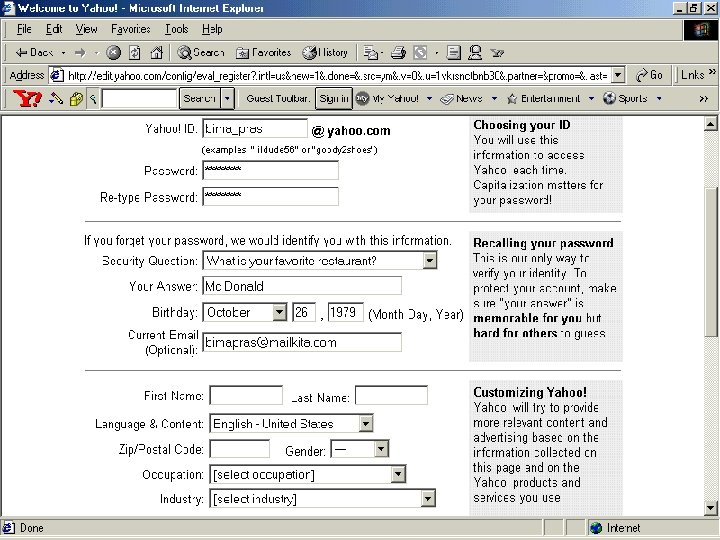Click the First Name input field

(246, 395)
